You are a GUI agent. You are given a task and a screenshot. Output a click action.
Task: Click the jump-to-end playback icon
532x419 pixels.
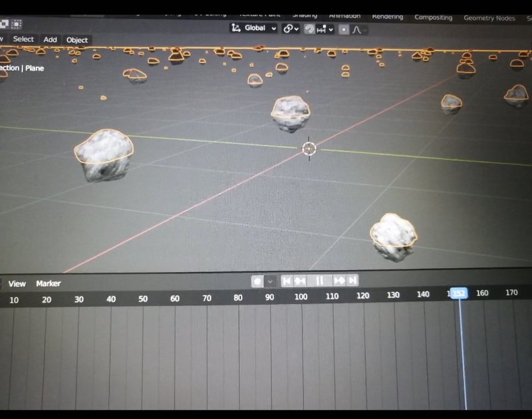point(352,281)
